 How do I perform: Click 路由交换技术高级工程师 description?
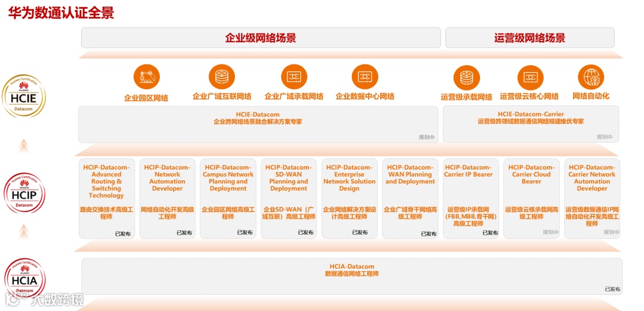106,213
